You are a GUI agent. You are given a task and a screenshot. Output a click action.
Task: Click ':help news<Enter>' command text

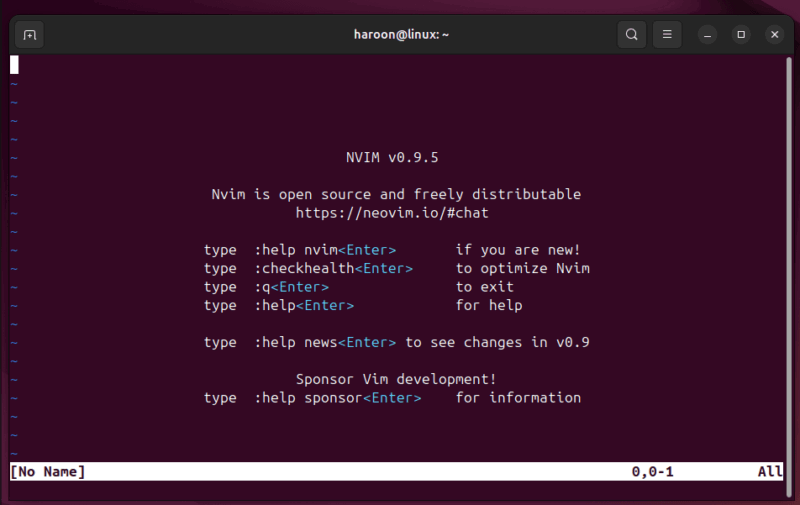pos(325,342)
